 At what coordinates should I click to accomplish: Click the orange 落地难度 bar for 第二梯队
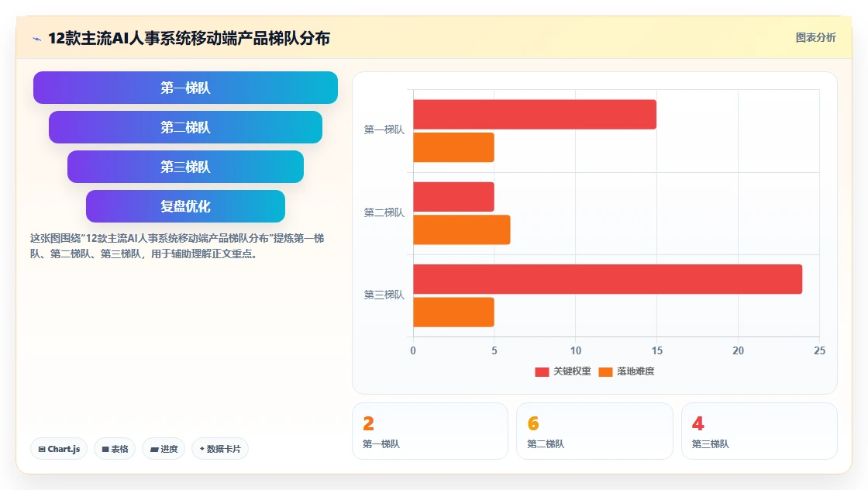click(462, 229)
